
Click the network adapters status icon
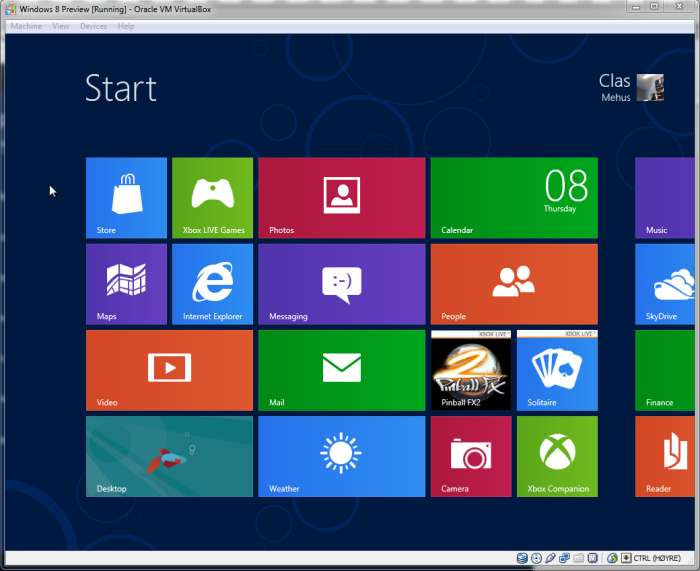click(564, 558)
